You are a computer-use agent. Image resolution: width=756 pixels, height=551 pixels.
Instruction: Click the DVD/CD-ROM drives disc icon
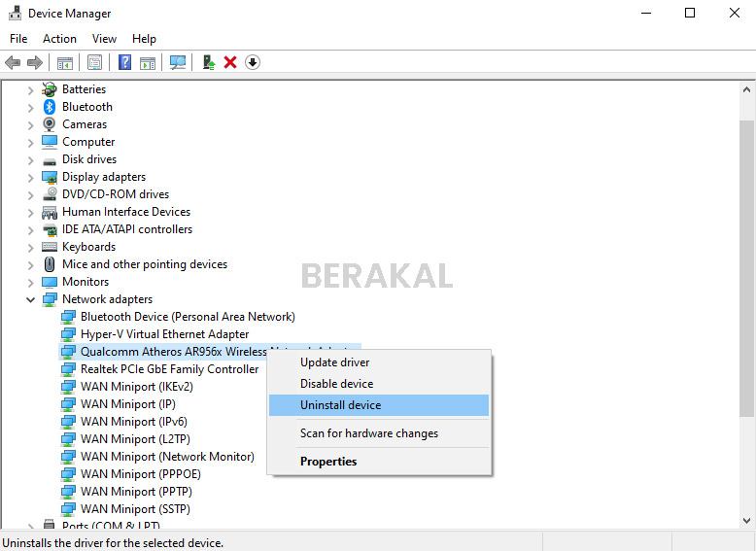click(50, 193)
